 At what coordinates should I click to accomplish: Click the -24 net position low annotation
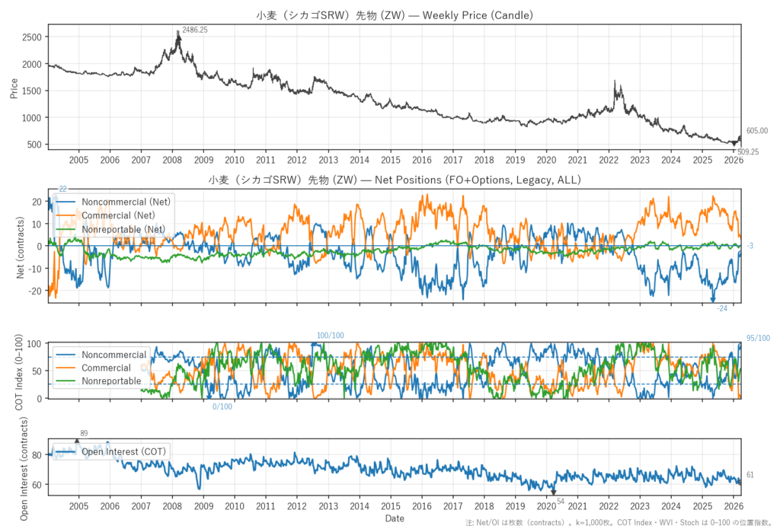pyautogui.click(x=721, y=308)
